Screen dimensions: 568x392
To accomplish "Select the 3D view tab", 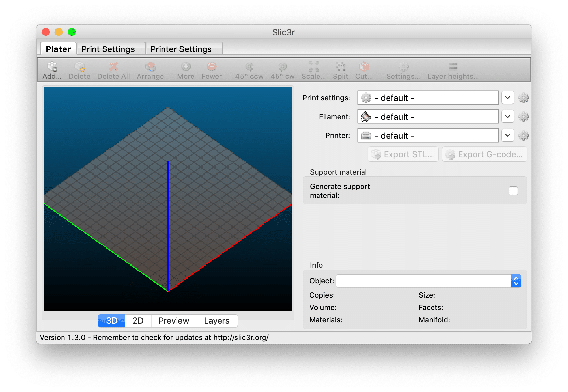I will (x=112, y=321).
